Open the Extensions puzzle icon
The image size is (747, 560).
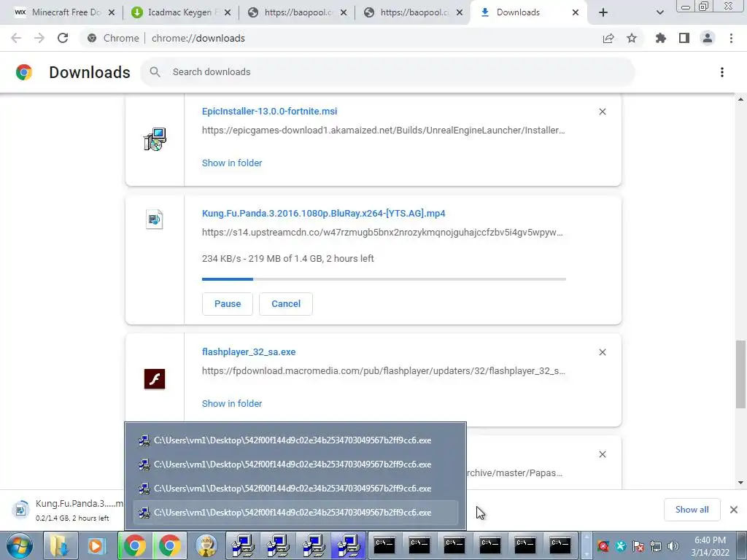click(661, 38)
